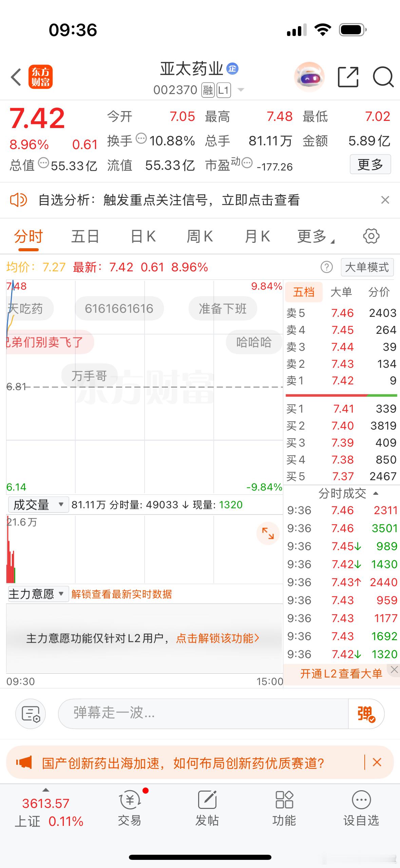400x868 pixels.
Task: Switch to the 月K tab
Action: pos(257,236)
